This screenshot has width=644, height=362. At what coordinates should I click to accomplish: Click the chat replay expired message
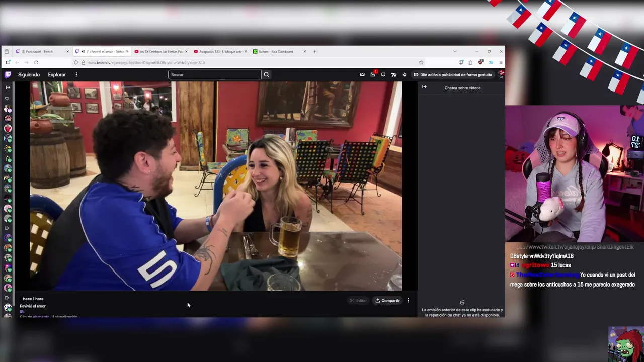tap(462, 313)
